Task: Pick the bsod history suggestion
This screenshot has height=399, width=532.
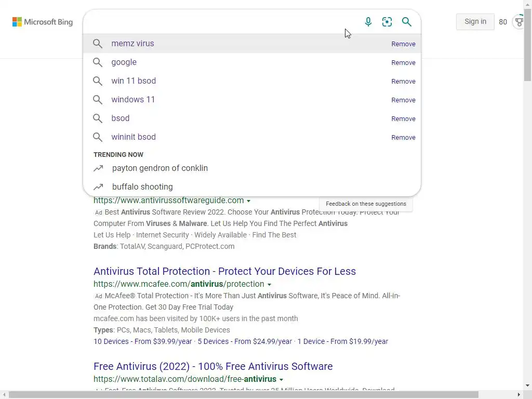Action: [x=252, y=118]
